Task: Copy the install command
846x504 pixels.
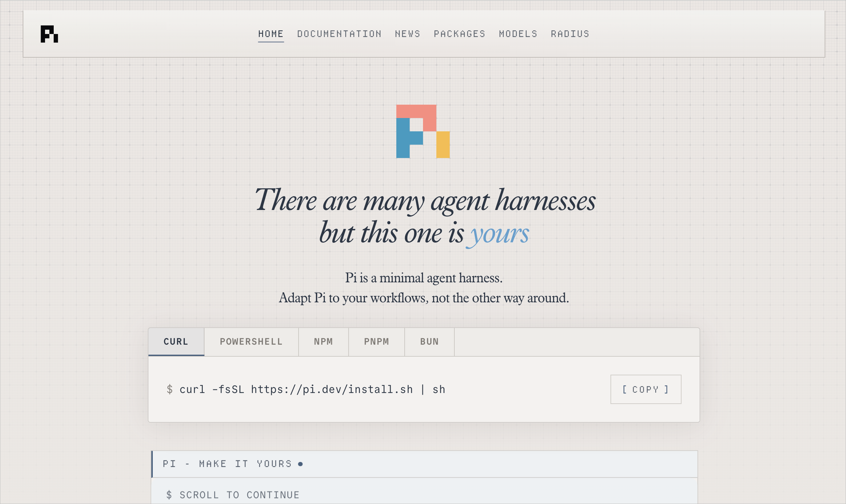Action: [646, 389]
